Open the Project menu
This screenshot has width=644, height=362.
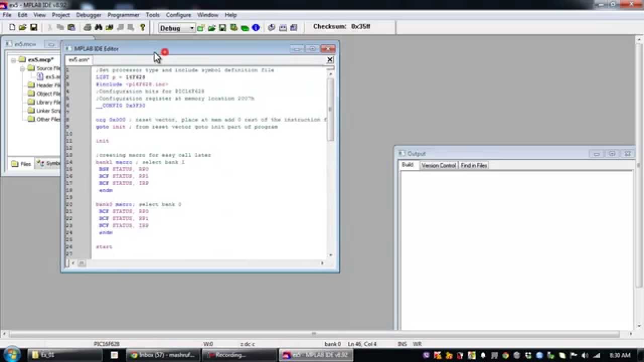[x=61, y=15]
